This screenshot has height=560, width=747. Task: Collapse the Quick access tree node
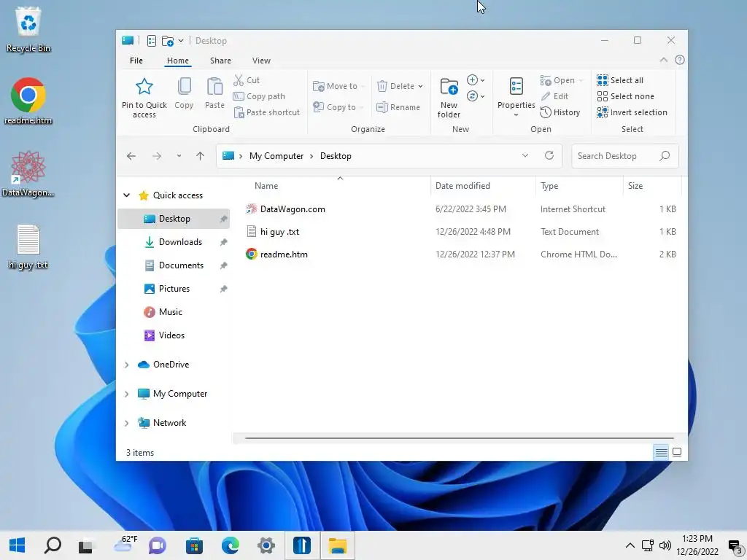coord(127,195)
